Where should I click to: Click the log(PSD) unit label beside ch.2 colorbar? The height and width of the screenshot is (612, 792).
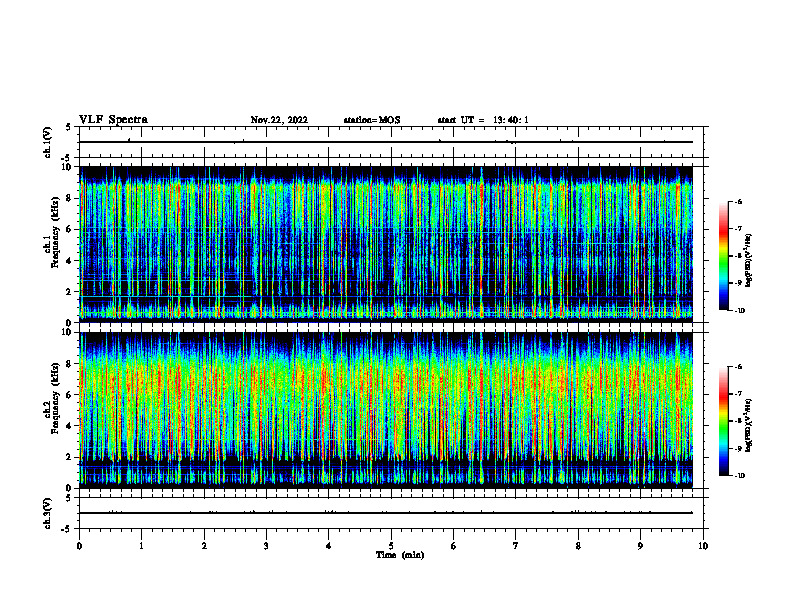click(x=749, y=426)
